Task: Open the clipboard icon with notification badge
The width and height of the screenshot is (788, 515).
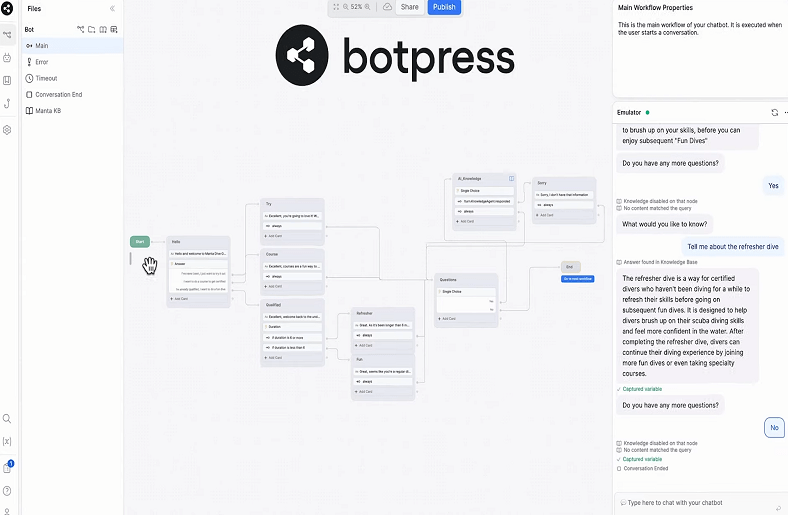Action: 7,467
